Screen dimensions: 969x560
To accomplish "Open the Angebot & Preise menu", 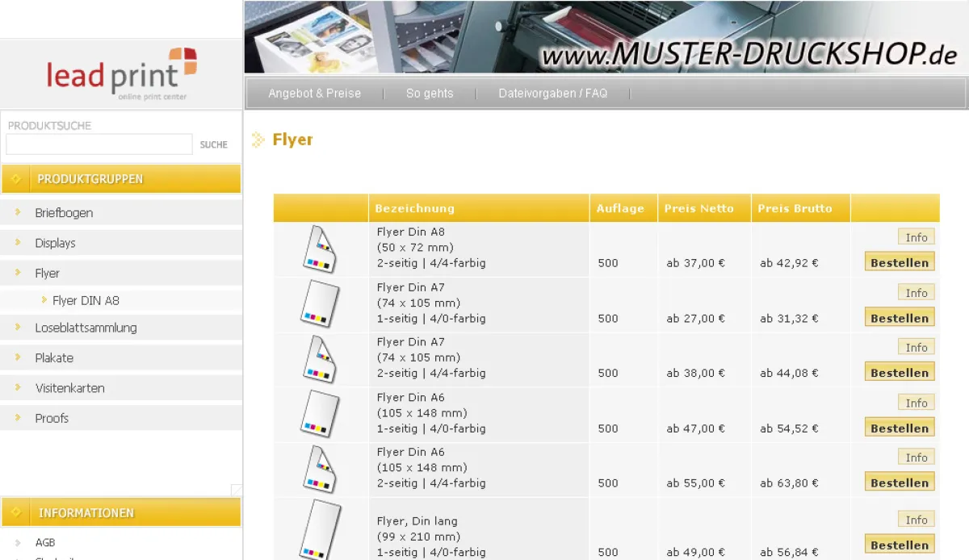I will pyautogui.click(x=314, y=94).
